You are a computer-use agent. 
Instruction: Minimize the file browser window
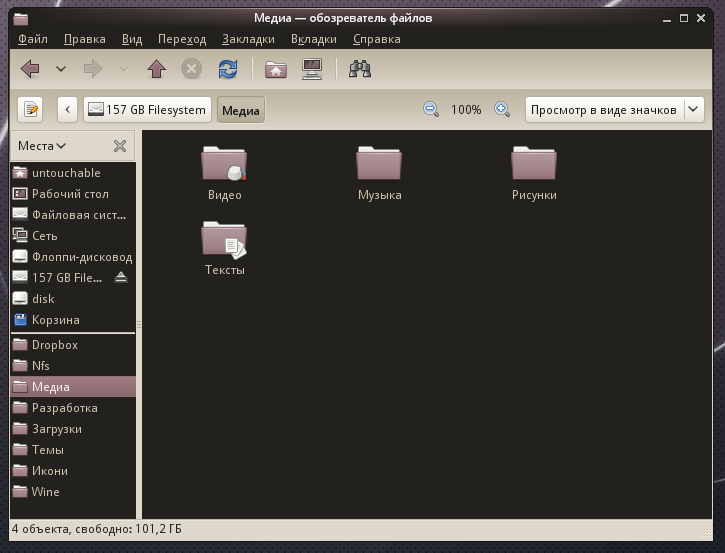[x=666, y=19]
